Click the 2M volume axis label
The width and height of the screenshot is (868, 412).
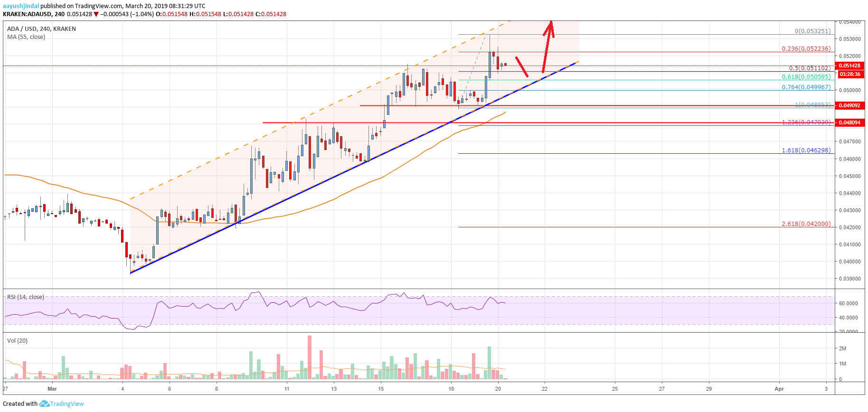coord(843,348)
